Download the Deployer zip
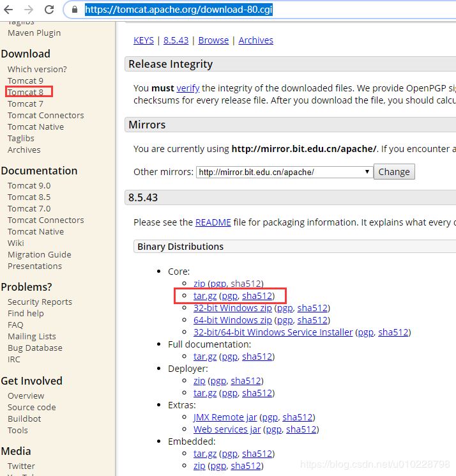 (x=199, y=381)
